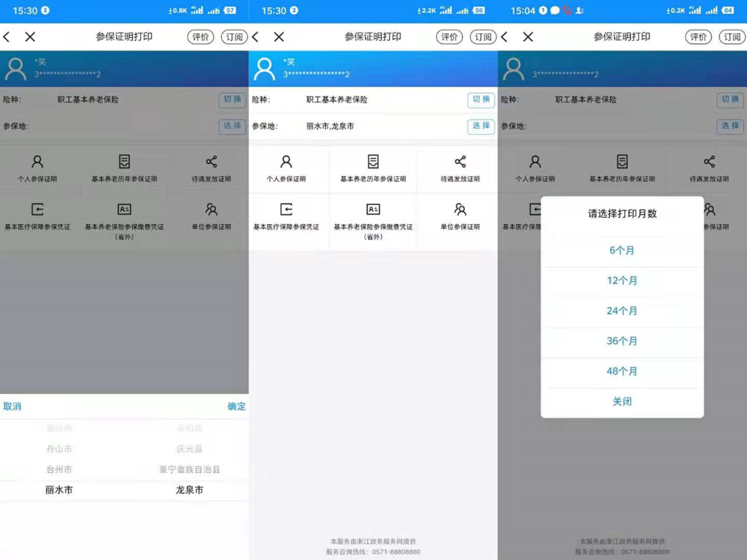Tap the X close icon, middle screen

tap(279, 37)
